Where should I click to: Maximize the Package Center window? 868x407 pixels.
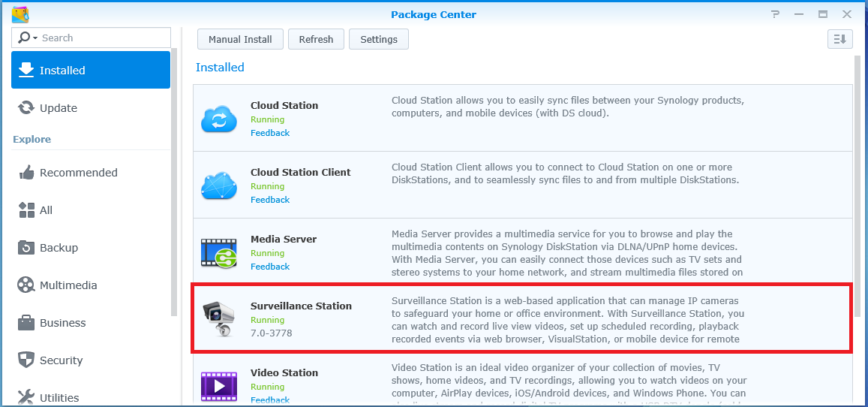coord(823,14)
